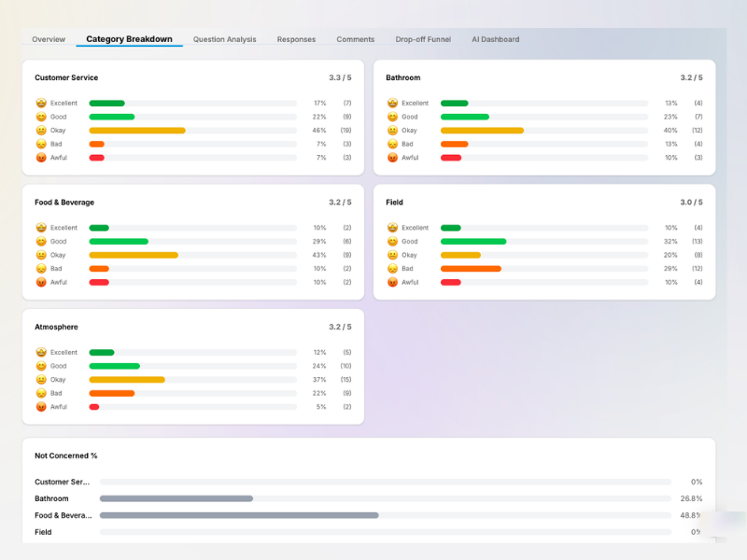747x560 pixels.
Task: Click the Not Concerned % heading
Action: coord(65,455)
